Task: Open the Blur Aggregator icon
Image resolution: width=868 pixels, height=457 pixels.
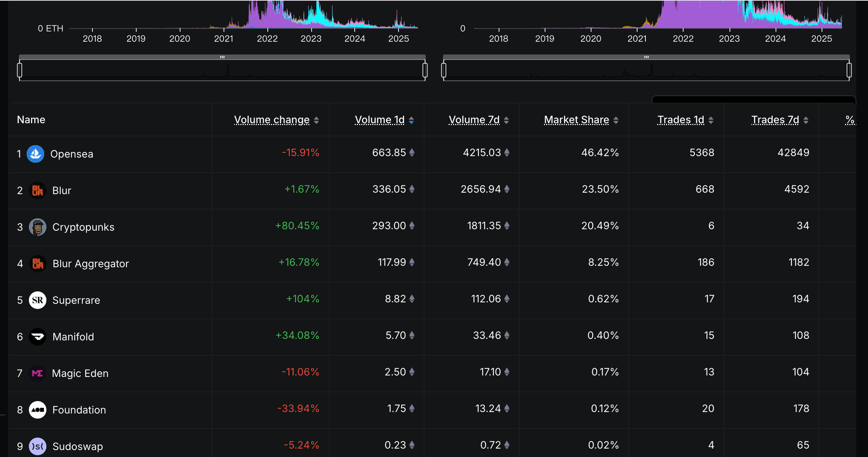Action: tap(38, 263)
